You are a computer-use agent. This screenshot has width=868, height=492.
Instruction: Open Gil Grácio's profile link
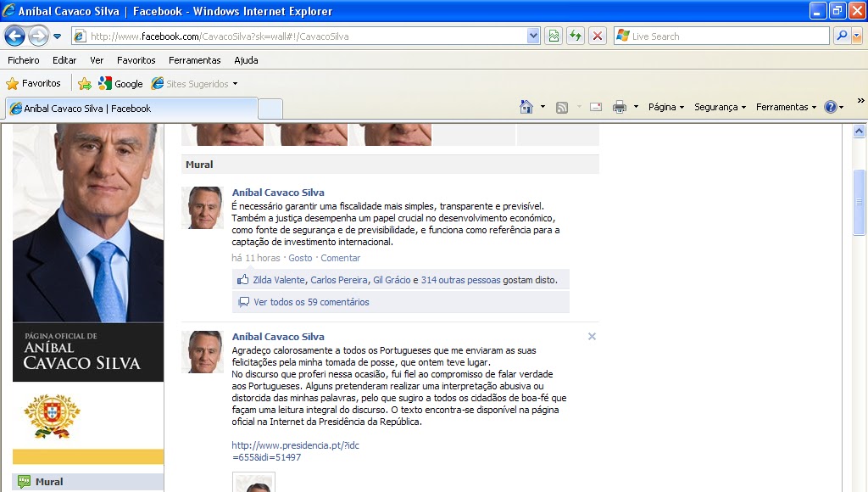coord(392,280)
